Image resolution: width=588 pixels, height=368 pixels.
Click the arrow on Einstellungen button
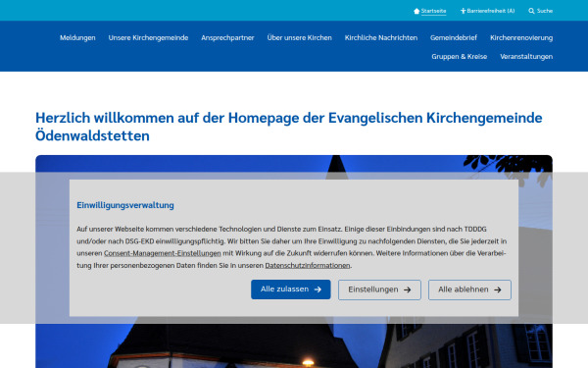pos(408,289)
